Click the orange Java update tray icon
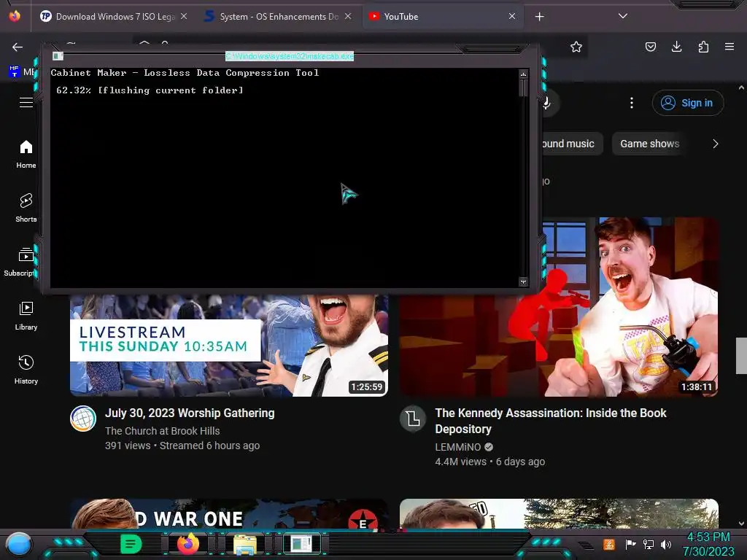The height and width of the screenshot is (560, 747). 609,544
